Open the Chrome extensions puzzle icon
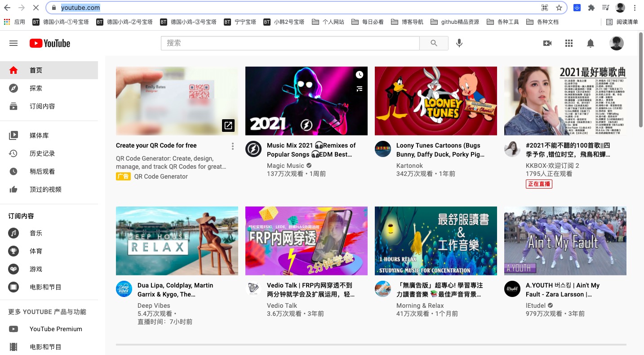The image size is (644, 355). 591,8
